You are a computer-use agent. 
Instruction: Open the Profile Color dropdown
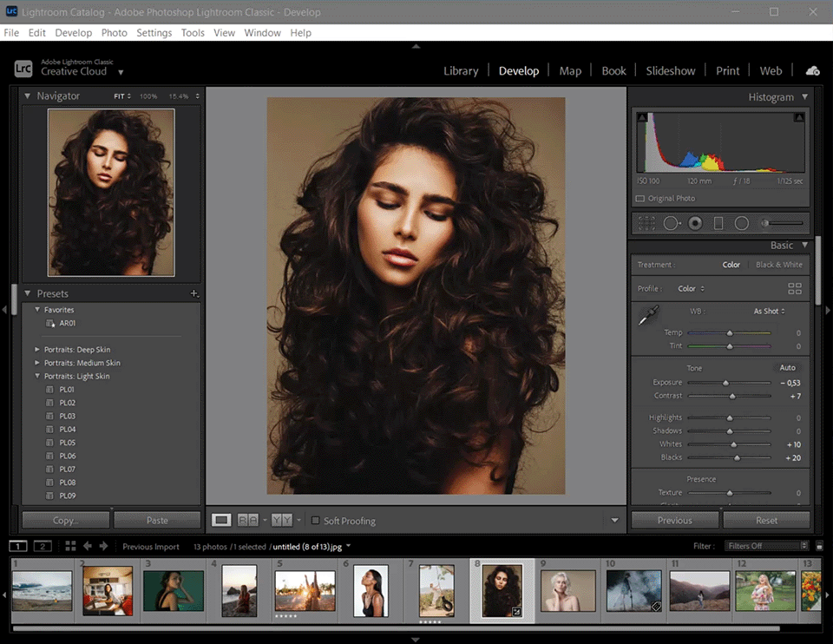tap(692, 288)
